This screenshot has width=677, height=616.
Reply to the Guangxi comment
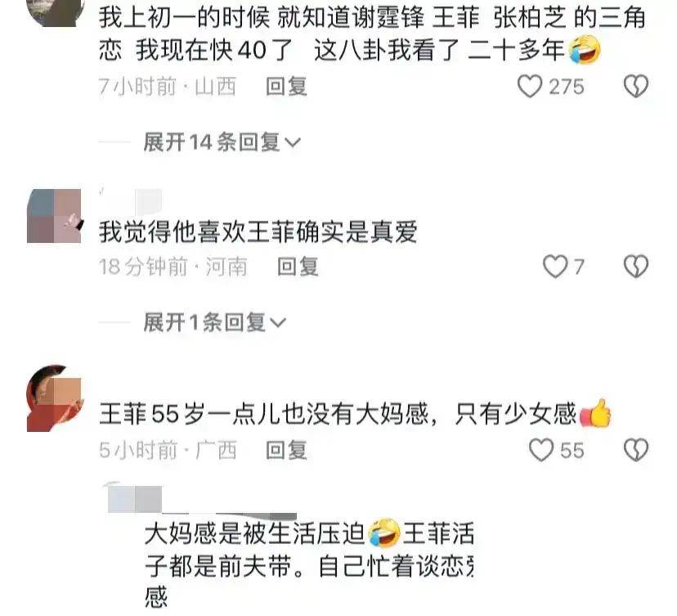(286, 450)
